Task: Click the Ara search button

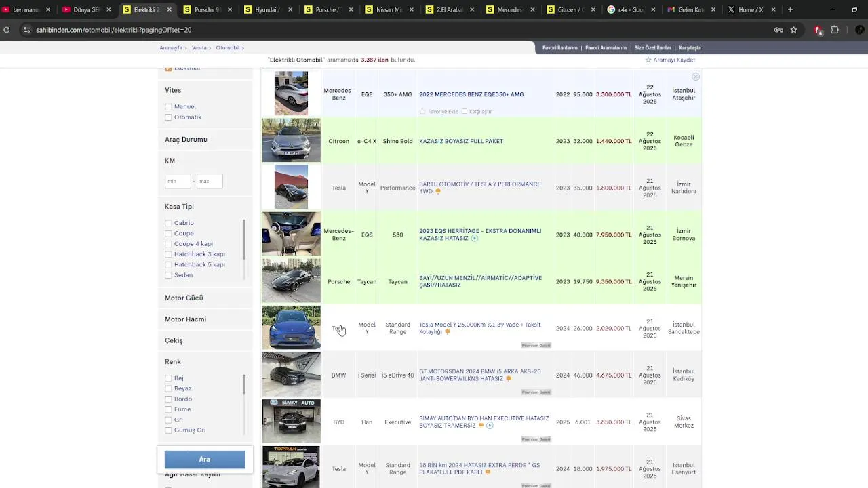Action: [x=204, y=459]
